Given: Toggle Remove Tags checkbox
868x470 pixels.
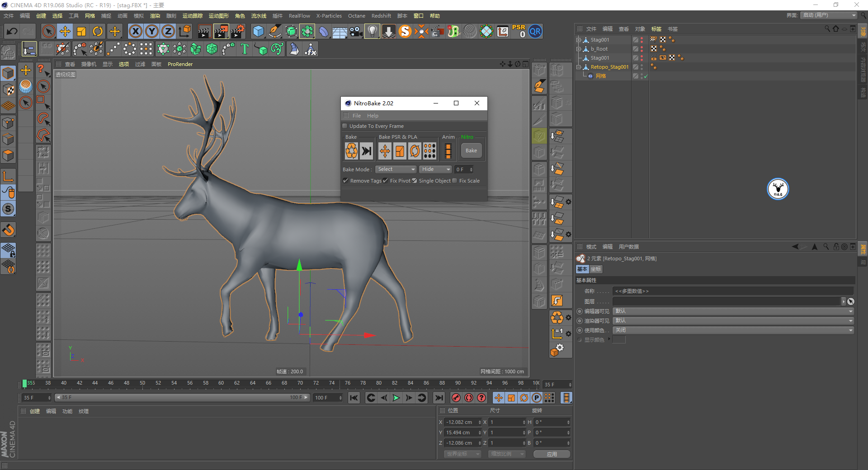Looking at the screenshot, I should point(345,181).
